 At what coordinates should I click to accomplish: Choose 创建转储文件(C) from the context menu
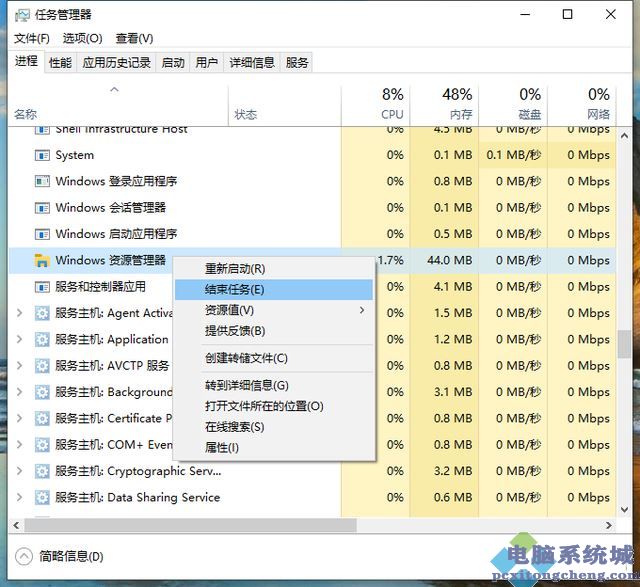coord(274,358)
